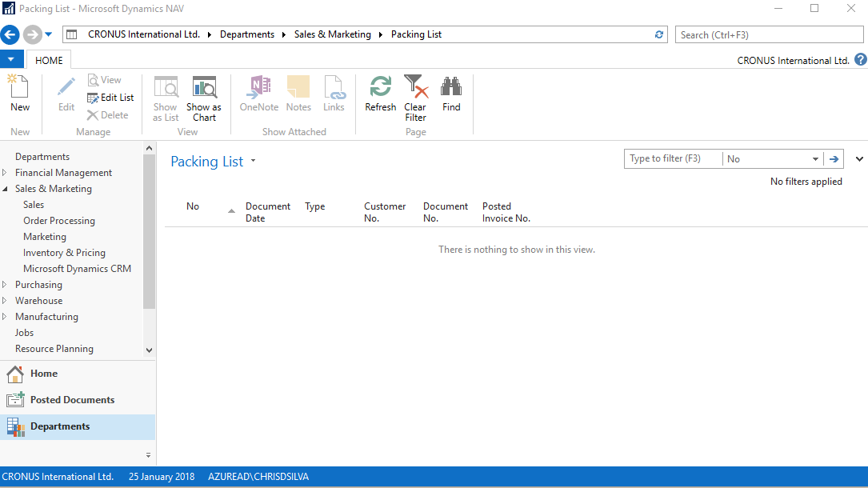Image resolution: width=868 pixels, height=488 pixels.
Task: Click the Posted Documents icon
Action: (x=15, y=400)
